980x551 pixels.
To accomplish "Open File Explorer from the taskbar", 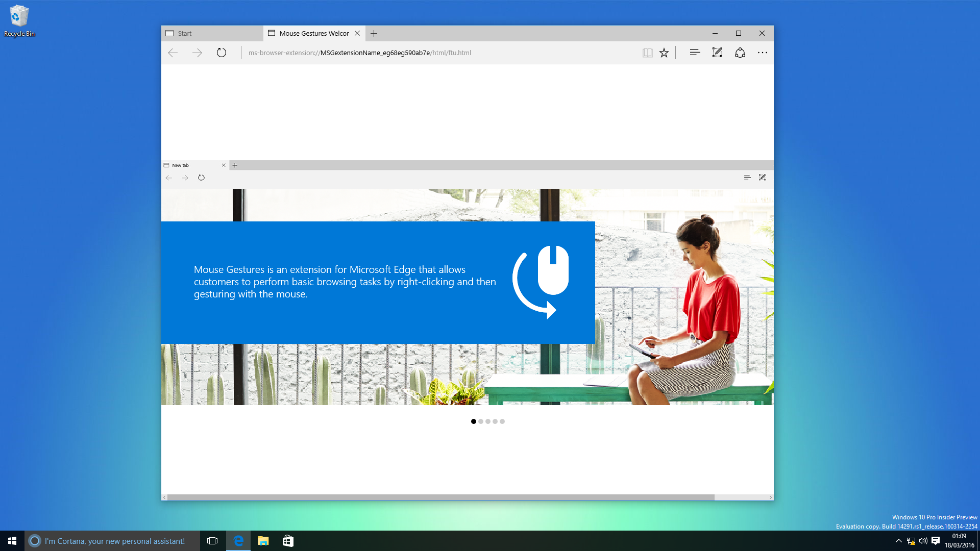I will tap(263, 541).
